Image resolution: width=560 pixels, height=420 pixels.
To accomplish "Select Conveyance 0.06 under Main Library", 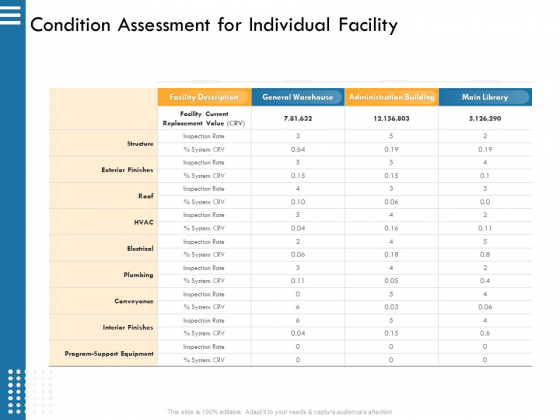I will click(x=485, y=307).
